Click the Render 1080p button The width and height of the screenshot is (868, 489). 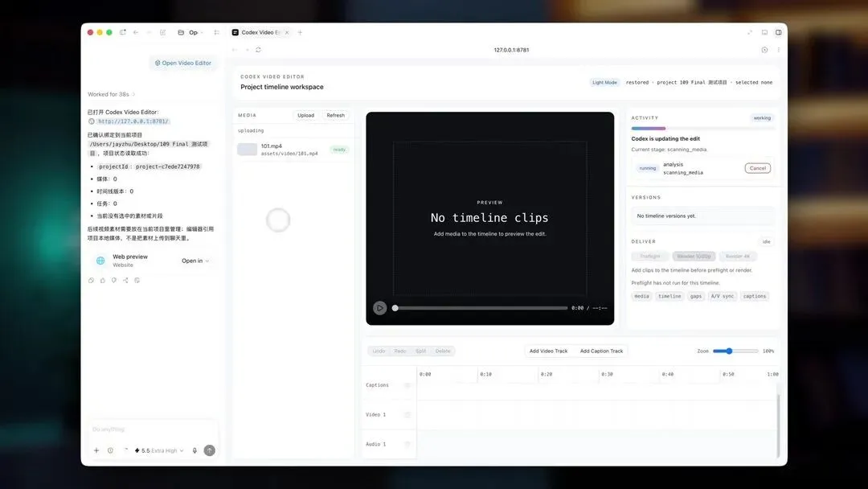click(694, 257)
